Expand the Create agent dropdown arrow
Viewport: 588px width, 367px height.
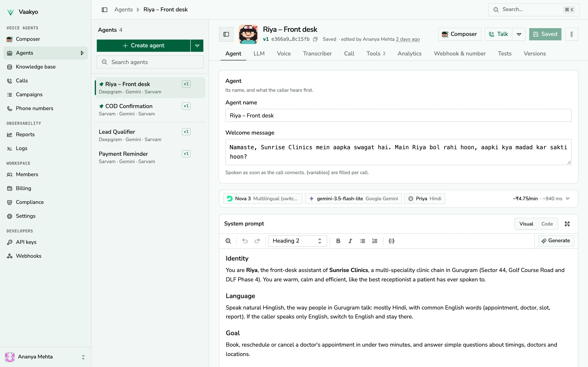click(197, 46)
